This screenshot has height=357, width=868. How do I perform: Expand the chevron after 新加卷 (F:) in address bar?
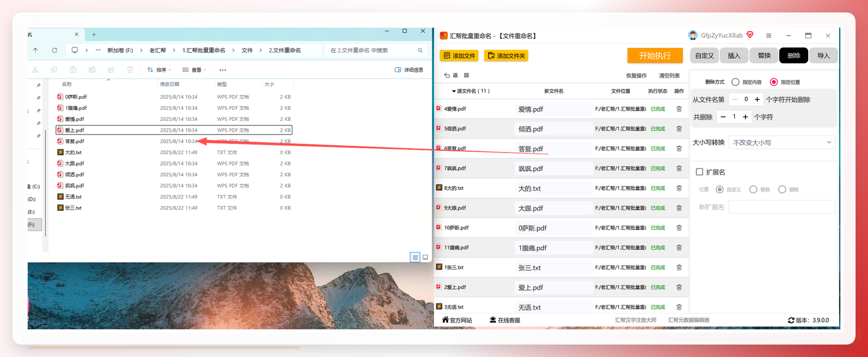click(140, 50)
